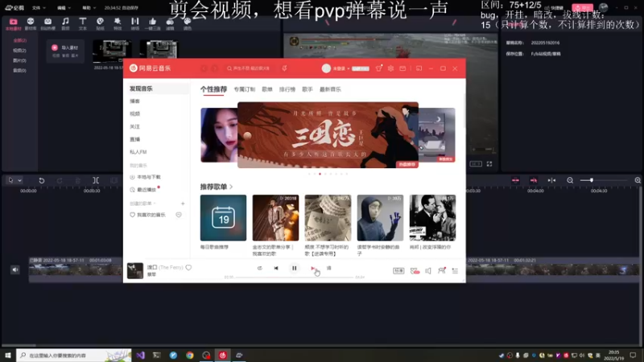Select the Exclusive Customization tab
Viewport: 644px width, 362px height.
[x=245, y=89]
